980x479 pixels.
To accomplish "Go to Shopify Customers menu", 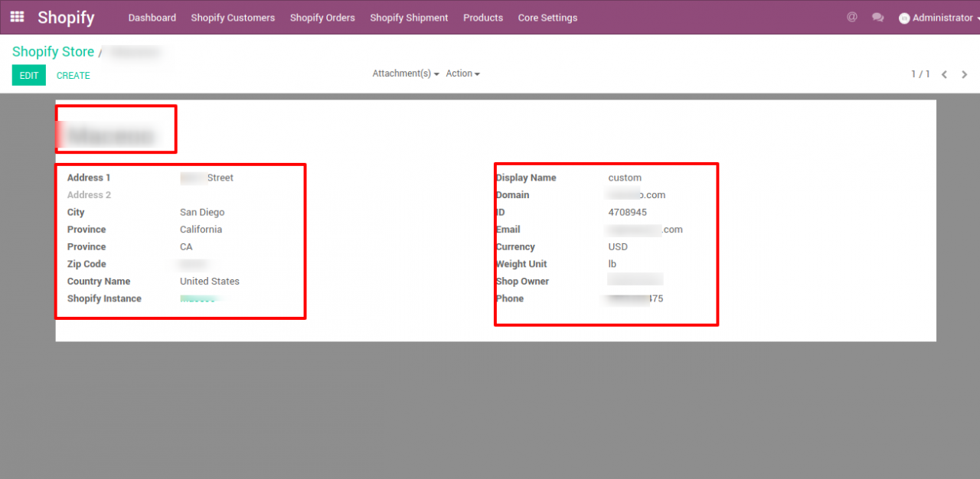I will click(233, 18).
